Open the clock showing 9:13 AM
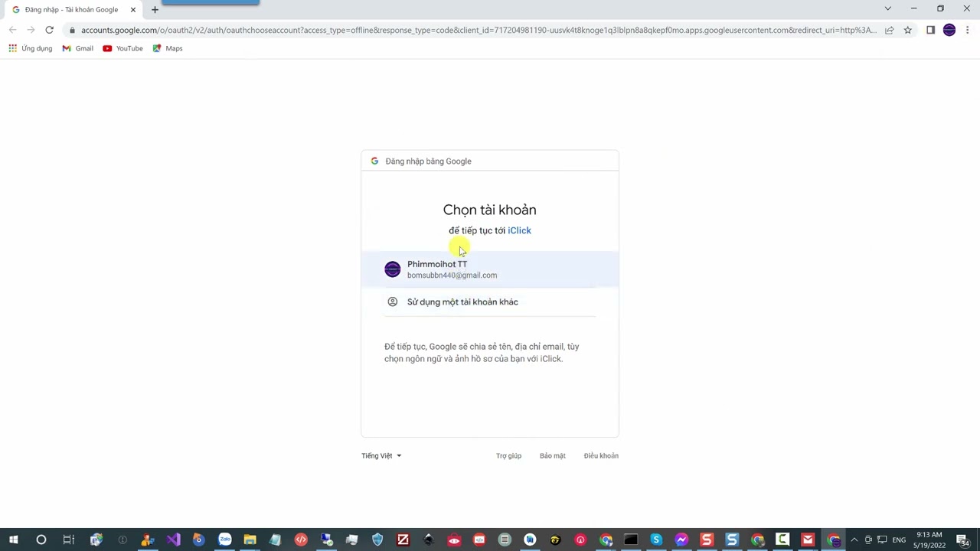Screen dimensions: 980x551 coord(929,540)
